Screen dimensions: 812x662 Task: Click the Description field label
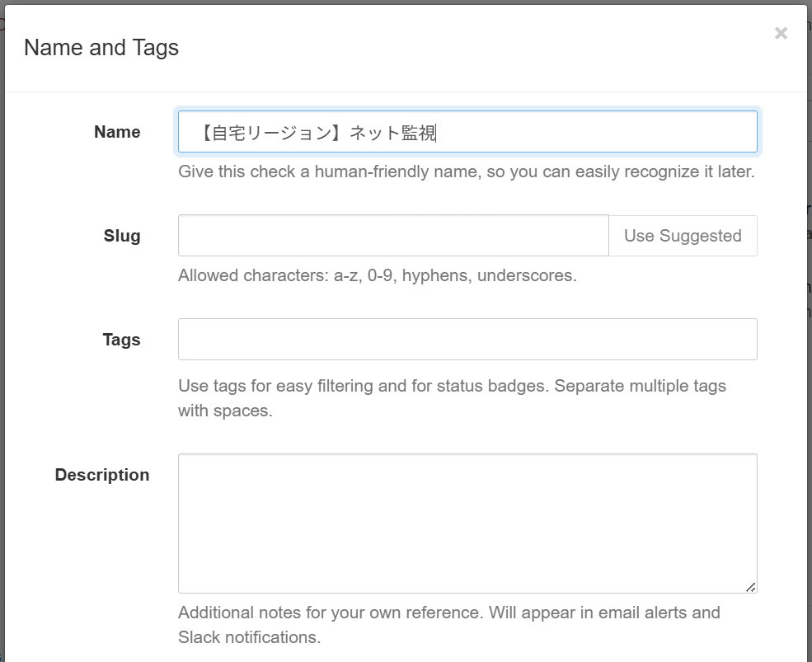(102, 475)
